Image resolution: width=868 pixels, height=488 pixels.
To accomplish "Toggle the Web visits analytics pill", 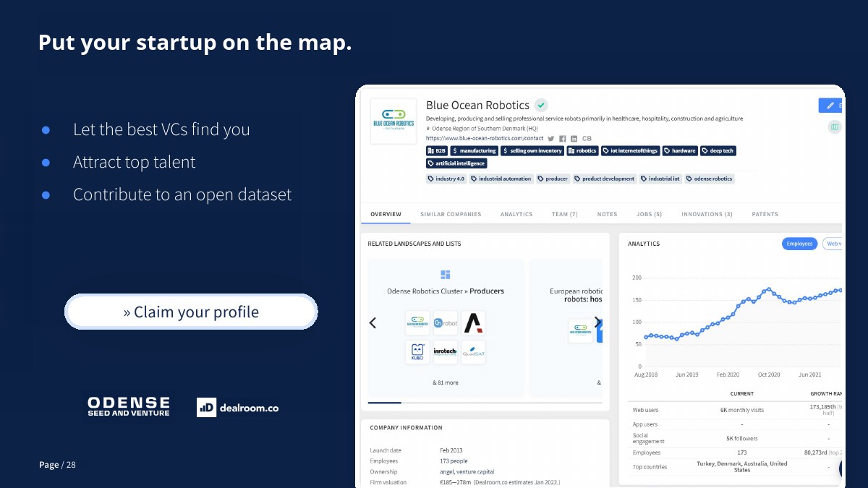I will click(x=834, y=244).
